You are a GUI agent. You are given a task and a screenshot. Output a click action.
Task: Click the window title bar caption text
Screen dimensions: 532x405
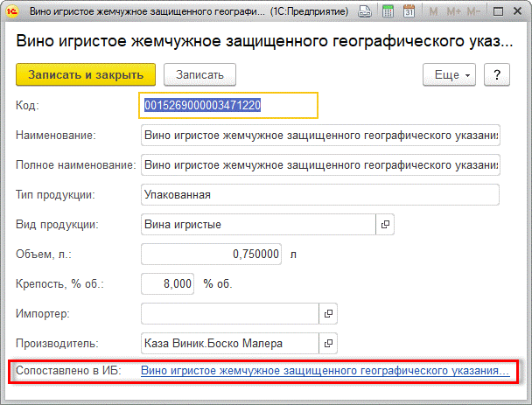point(189,11)
